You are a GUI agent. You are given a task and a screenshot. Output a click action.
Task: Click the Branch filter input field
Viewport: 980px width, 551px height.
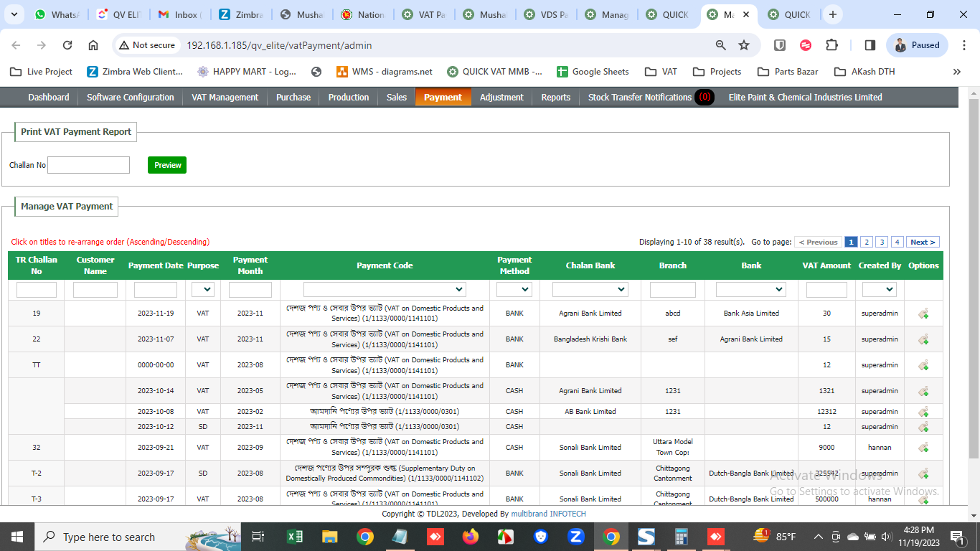(672, 290)
